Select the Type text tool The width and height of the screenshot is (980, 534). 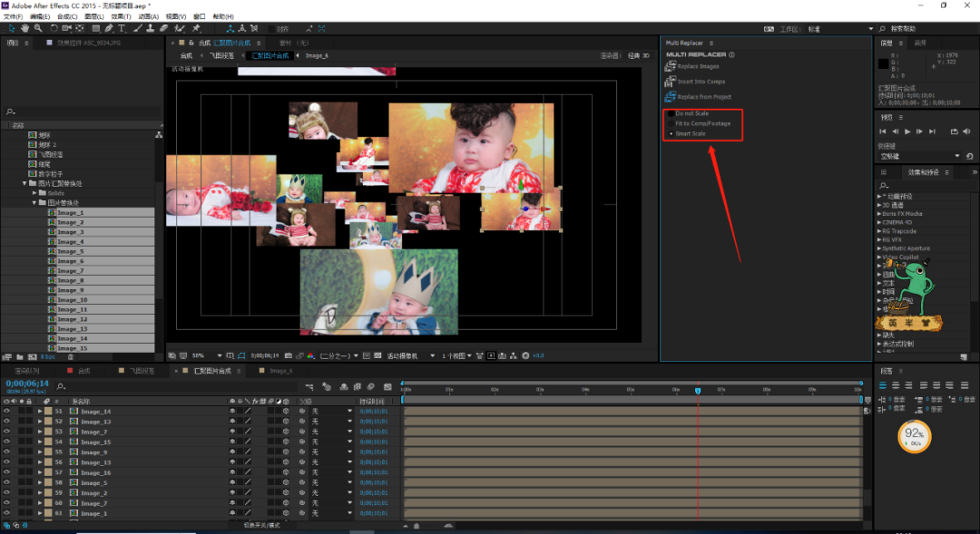point(122,29)
